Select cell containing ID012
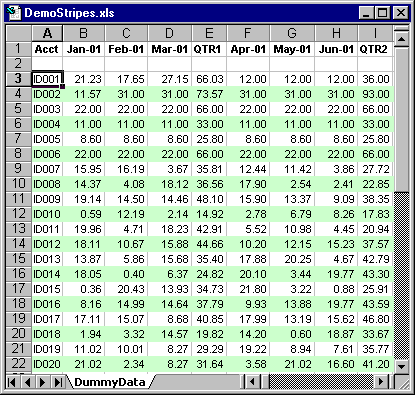The height and width of the screenshot is (395, 415). [x=47, y=244]
